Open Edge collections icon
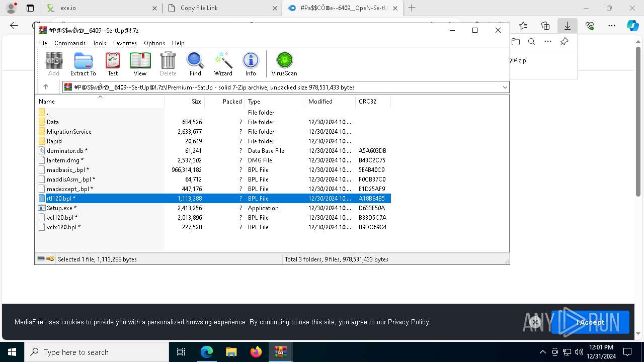This screenshot has height=362, width=644. pos(545,26)
